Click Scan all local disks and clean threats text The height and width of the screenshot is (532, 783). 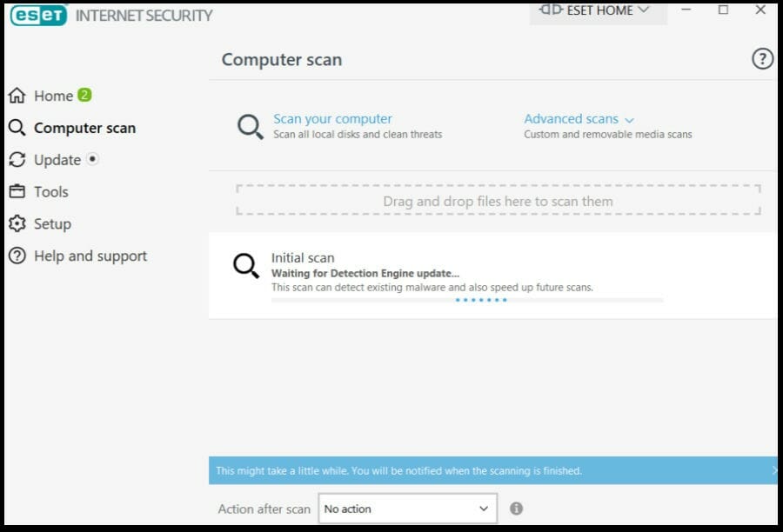(x=358, y=134)
